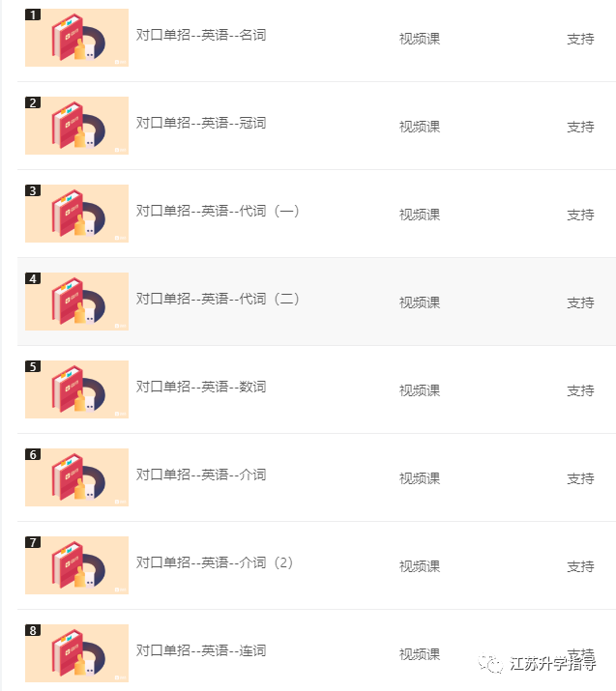Screen dimensions: 616x691
Task: Open the 对口单招--英语--介词 course link
Action: tap(201, 475)
